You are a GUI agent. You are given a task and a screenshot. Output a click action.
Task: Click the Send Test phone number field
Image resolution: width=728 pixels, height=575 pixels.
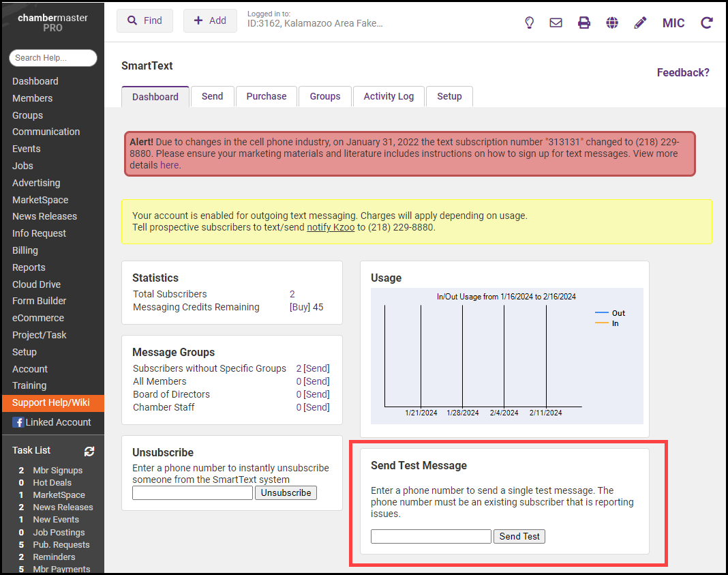[431, 537]
